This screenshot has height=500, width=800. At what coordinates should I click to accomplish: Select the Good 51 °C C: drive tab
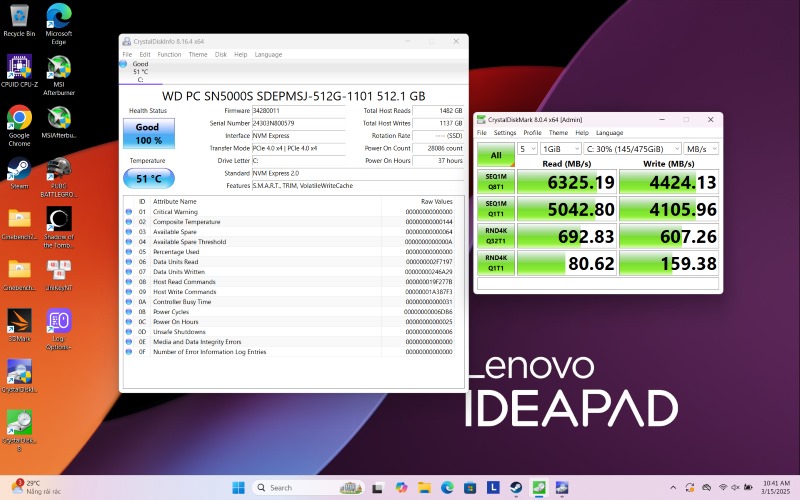point(140,71)
